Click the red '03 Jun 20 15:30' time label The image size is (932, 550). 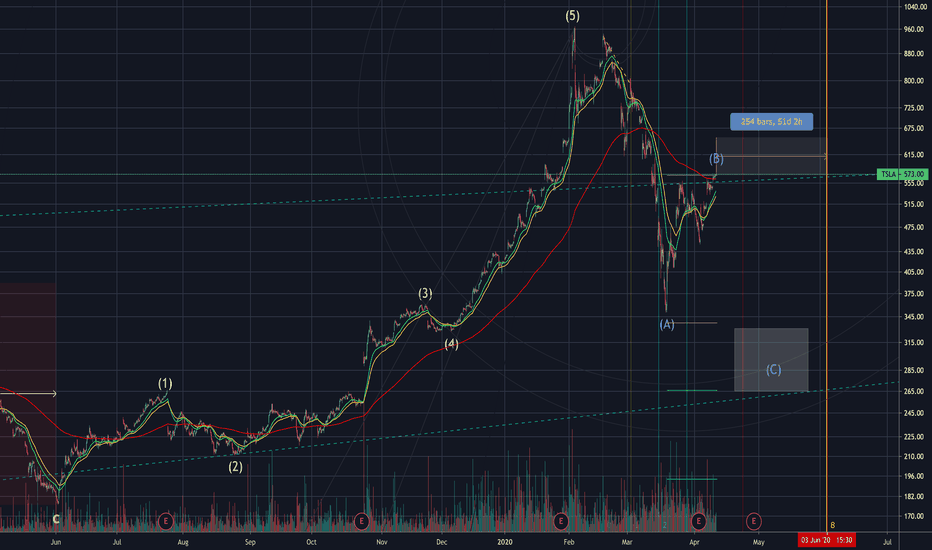827,540
